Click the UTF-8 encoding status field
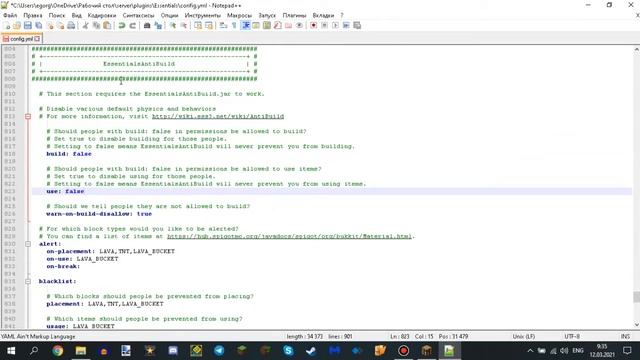The image size is (640, 360). pos(572,337)
